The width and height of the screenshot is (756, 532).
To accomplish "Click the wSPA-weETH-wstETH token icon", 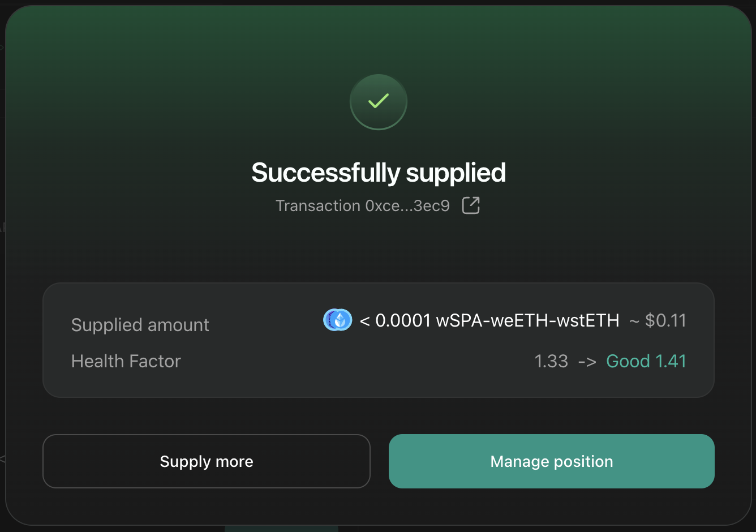I will point(337,320).
